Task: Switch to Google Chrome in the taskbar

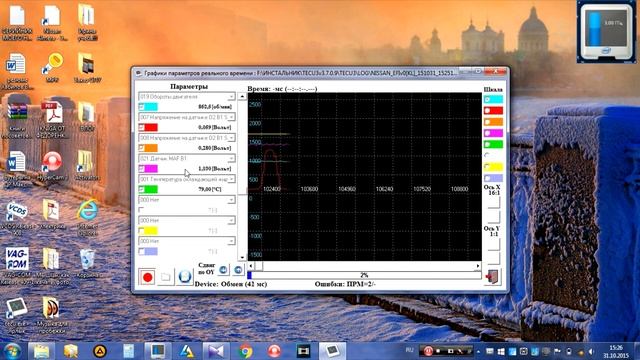Action: pos(245,351)
